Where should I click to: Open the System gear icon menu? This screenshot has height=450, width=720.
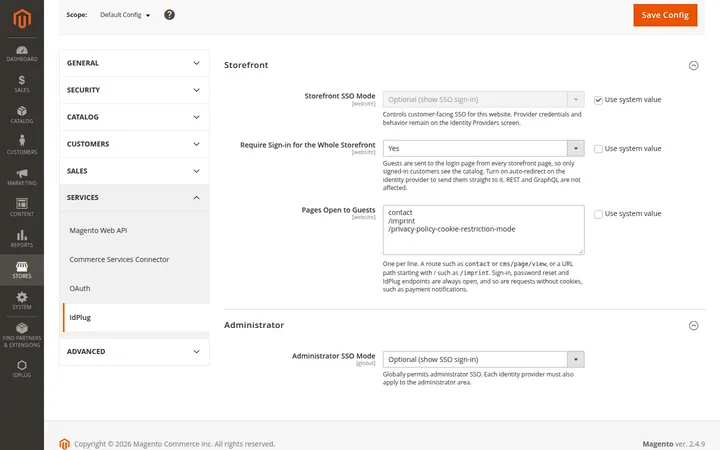pyautogui.click(x=22, y=301)
